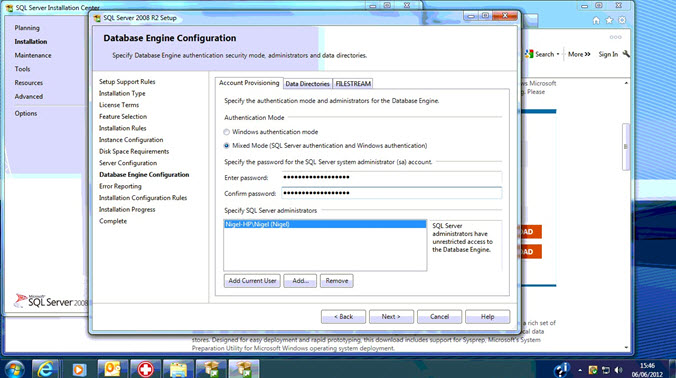
Task: Click the taskbar clock
Action: pyautogui.click(x=647, y=370)
